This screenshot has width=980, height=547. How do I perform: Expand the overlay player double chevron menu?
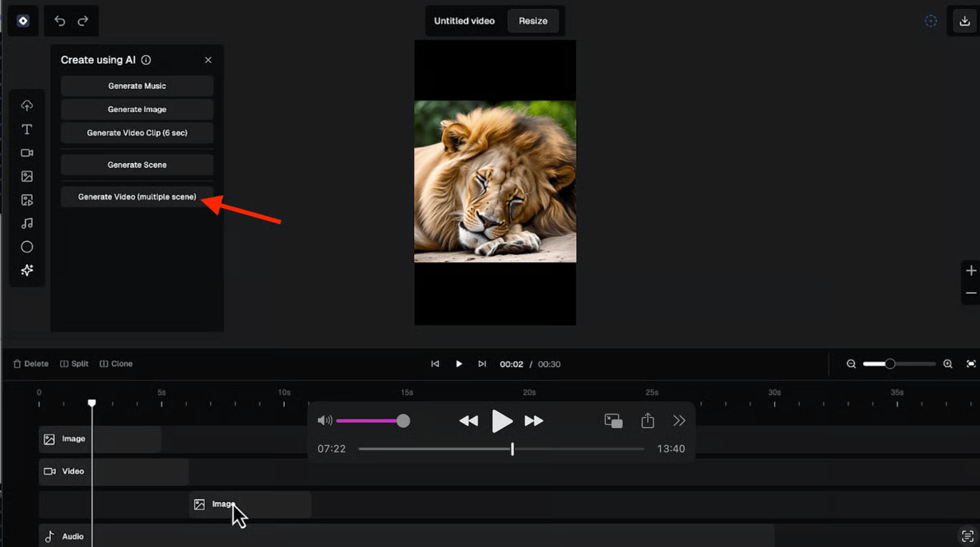click(679, 421)
